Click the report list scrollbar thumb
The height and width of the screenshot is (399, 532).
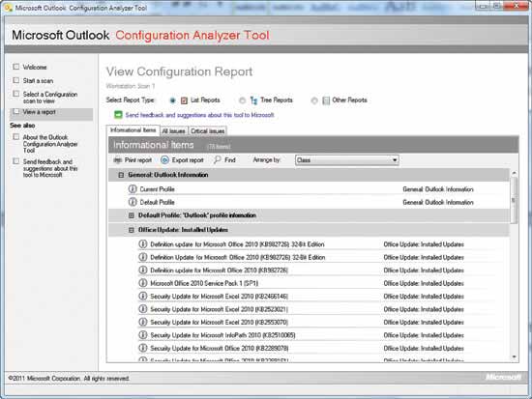click(x=514, y=200)
